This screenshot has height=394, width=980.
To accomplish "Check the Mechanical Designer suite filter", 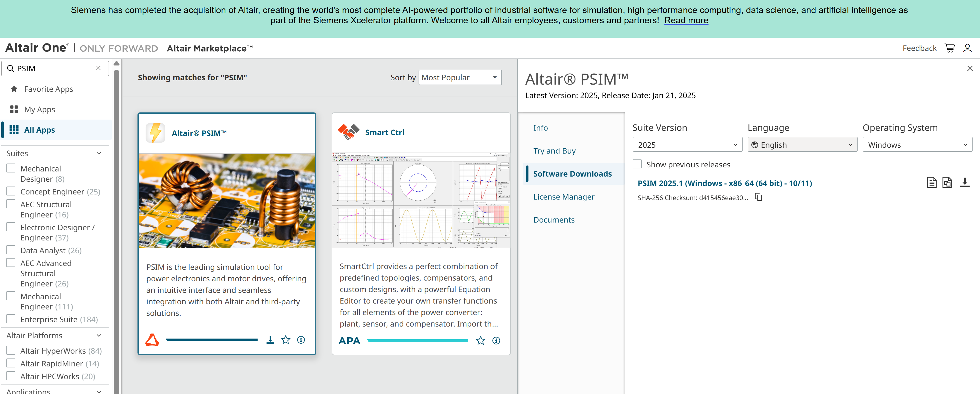I will point(11,168).
